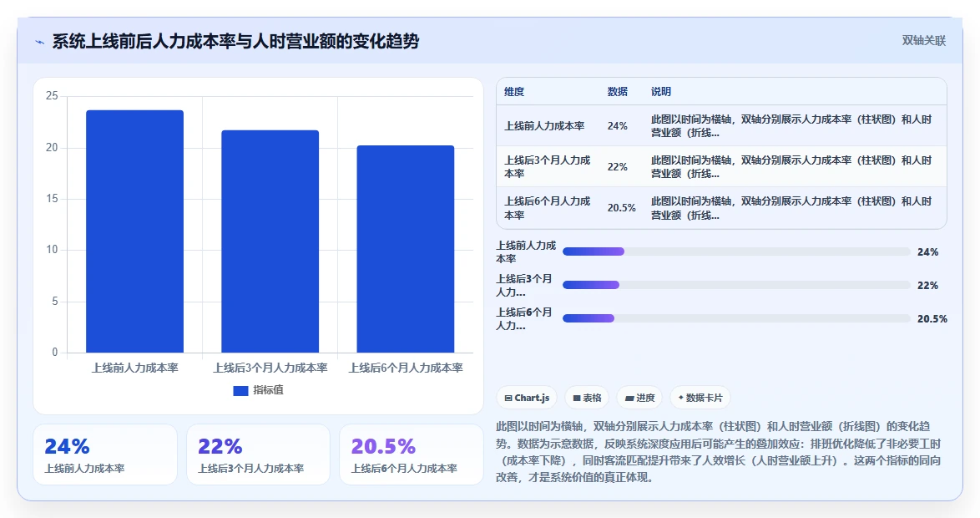This screenshot has width=980, height=518.
Task: Click the y-axis tick label 5
Action: point(55,302)
